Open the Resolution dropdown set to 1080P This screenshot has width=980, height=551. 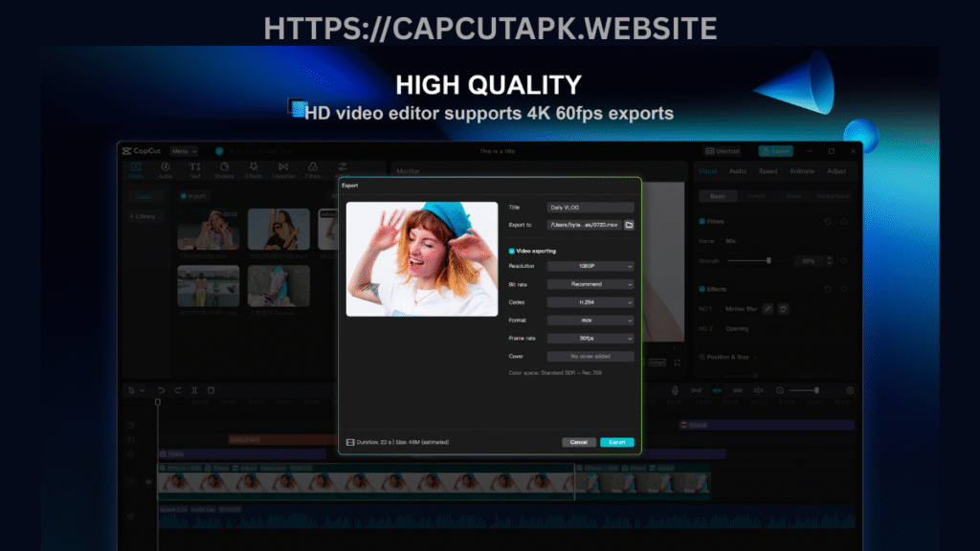[x=590, y=266]
